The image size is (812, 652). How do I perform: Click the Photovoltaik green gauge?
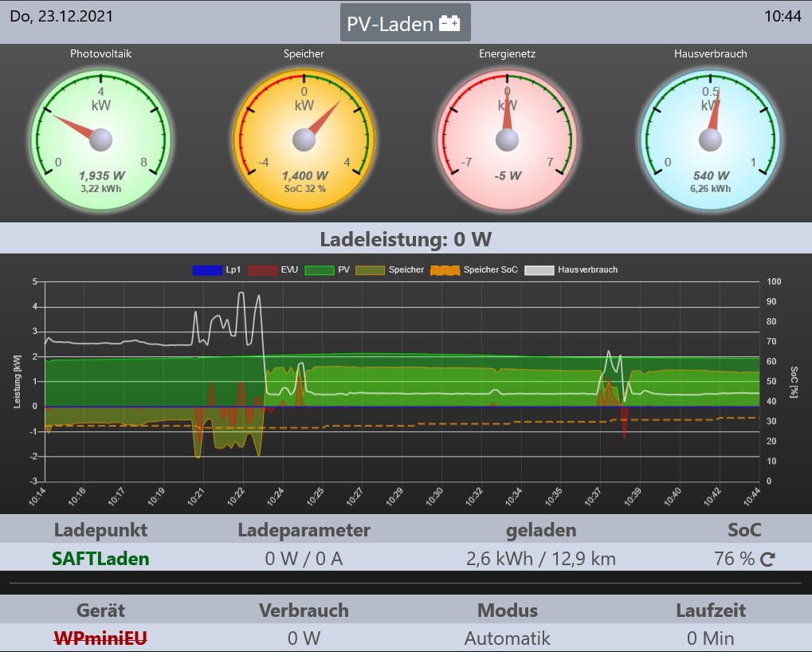[101, 139]
